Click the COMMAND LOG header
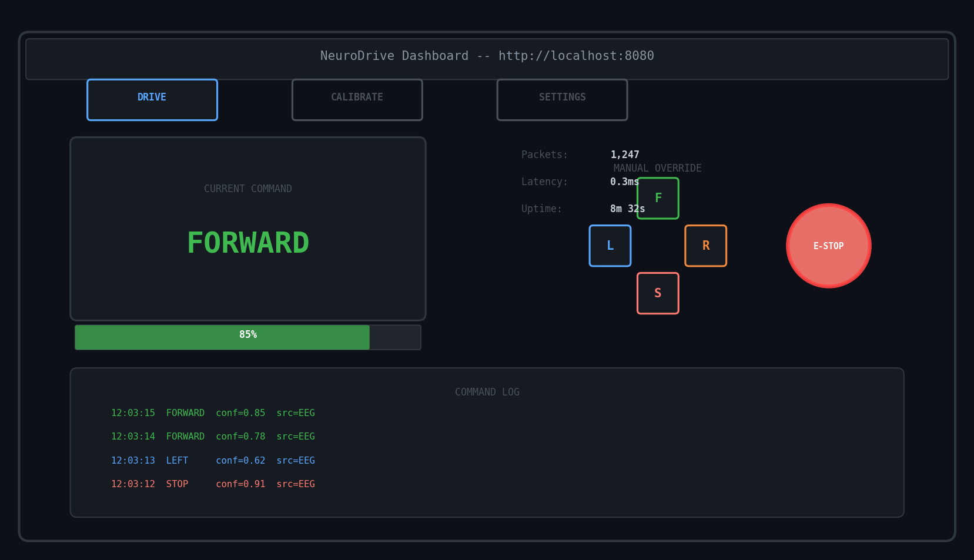Viewport: 974px width, 560px height. [x=487, y=391]
